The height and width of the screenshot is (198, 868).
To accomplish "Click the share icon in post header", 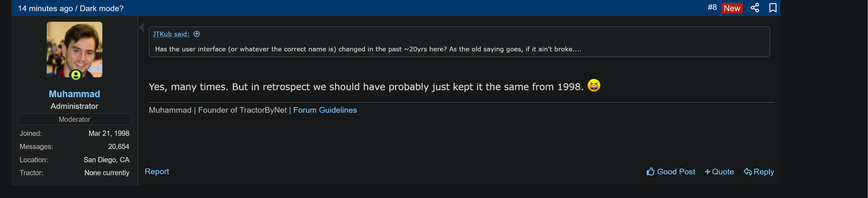I will tap(755, 8).
